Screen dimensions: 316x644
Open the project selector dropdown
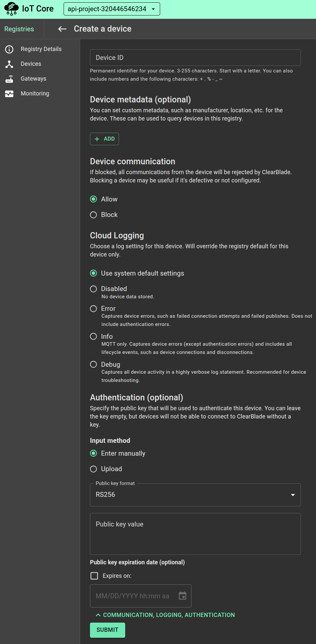tap(112, 9)
